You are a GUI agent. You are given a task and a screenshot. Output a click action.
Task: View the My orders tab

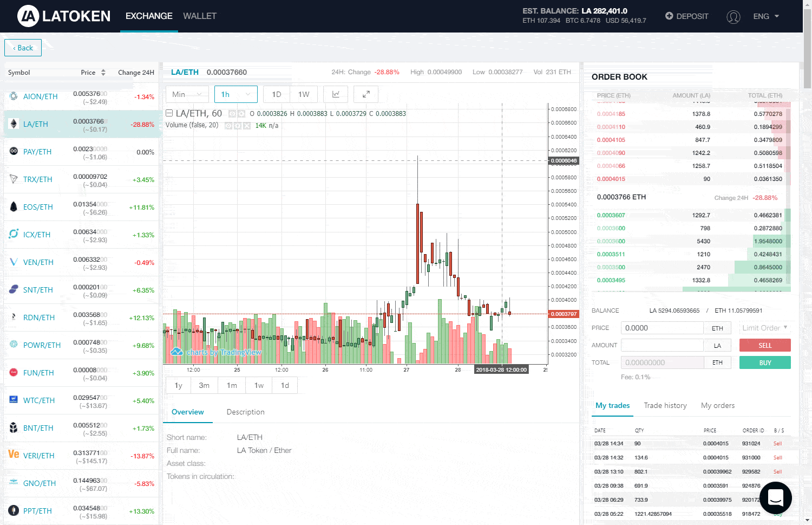point(718,406)
